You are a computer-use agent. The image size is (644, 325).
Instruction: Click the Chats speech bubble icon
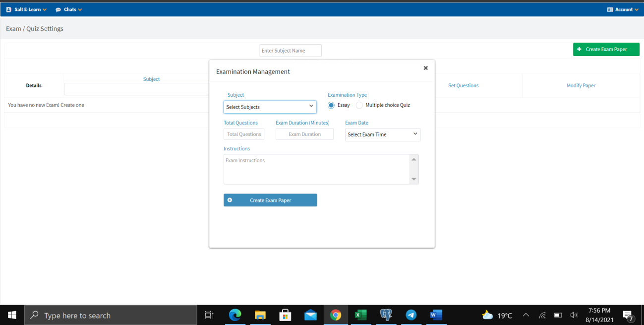click(x=58, y=9)
